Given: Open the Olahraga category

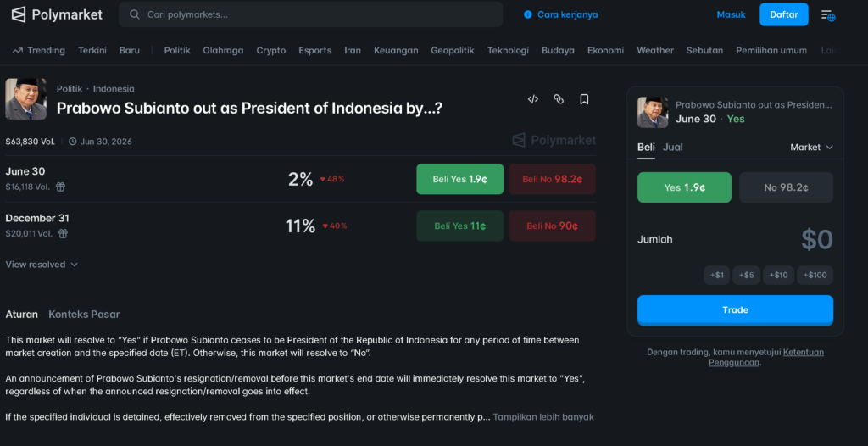Looking at the screenshot, I should coord(223,50).
